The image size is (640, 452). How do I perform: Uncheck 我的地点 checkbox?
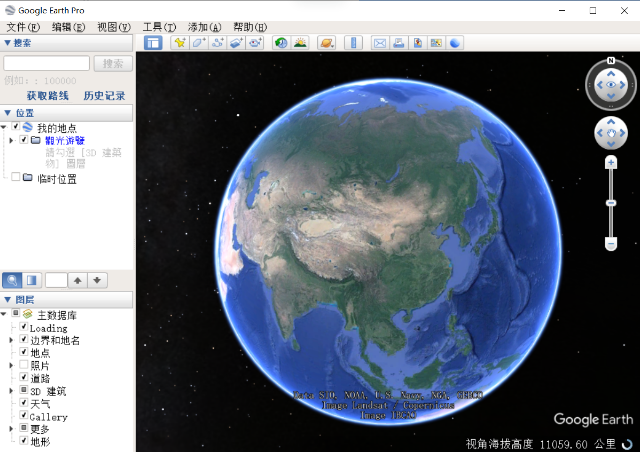[x=16, y=127]
